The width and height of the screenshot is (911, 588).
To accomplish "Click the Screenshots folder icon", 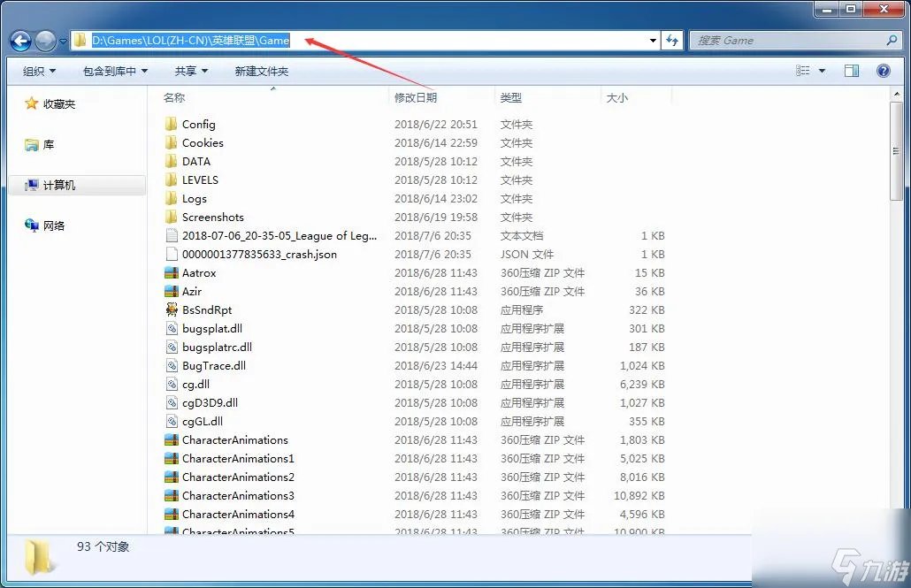I will (172, 218).
